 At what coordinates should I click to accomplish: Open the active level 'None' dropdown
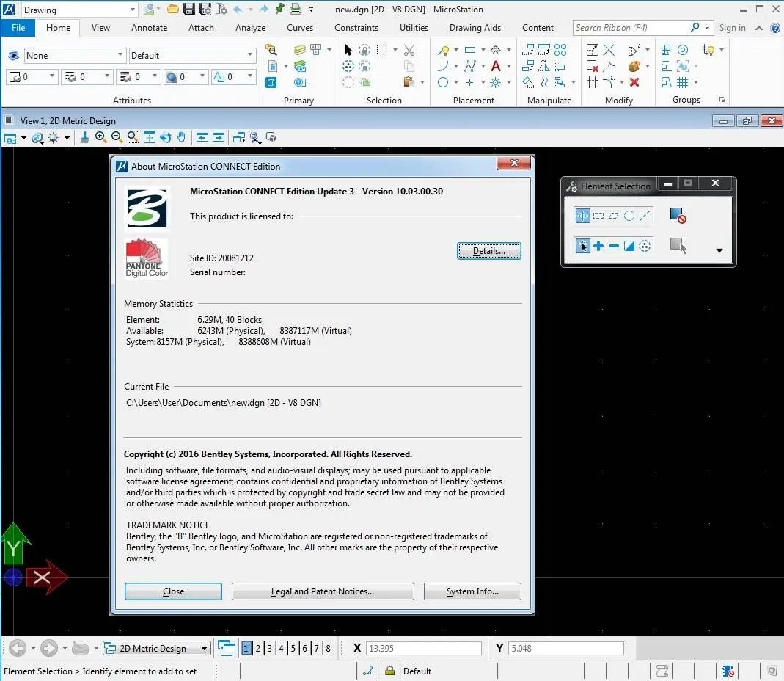click(x=74, y=55)
